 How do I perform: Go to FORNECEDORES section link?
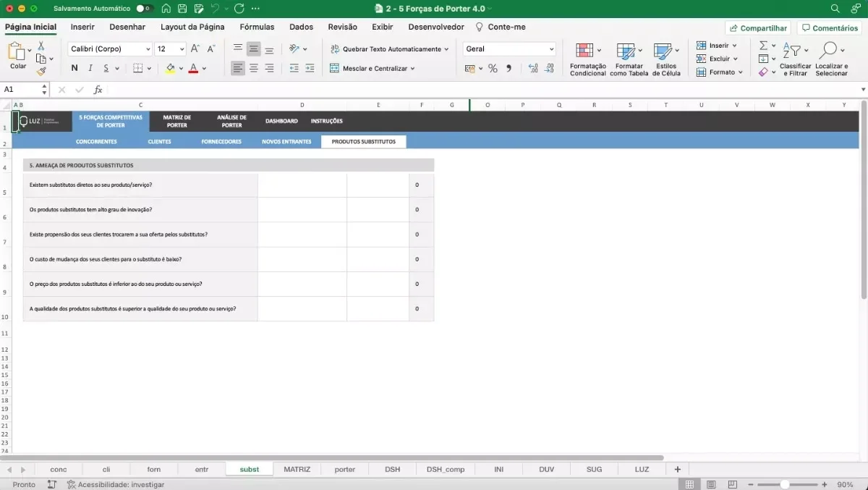tap(221, 142)
